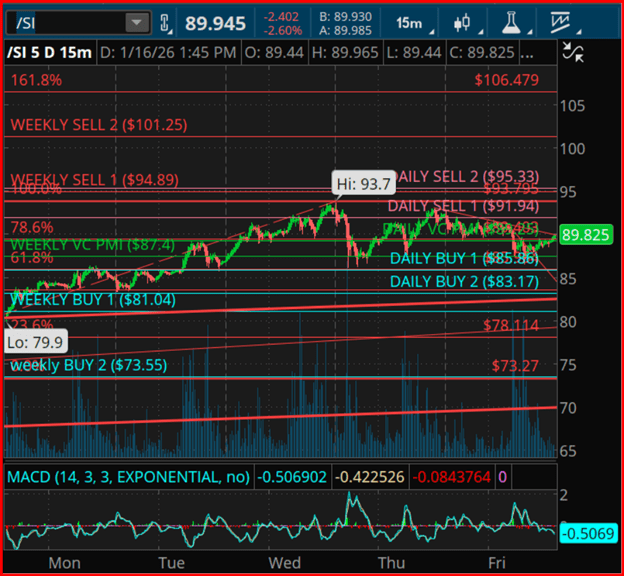Open the drawings tool menu
The height and width of the screenshot is (576, 624).
coord(570,22)
